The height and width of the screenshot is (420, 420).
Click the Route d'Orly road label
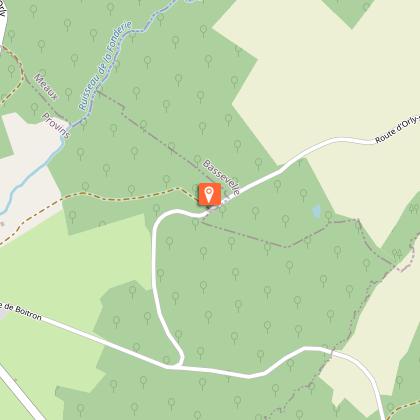(397, 131)
